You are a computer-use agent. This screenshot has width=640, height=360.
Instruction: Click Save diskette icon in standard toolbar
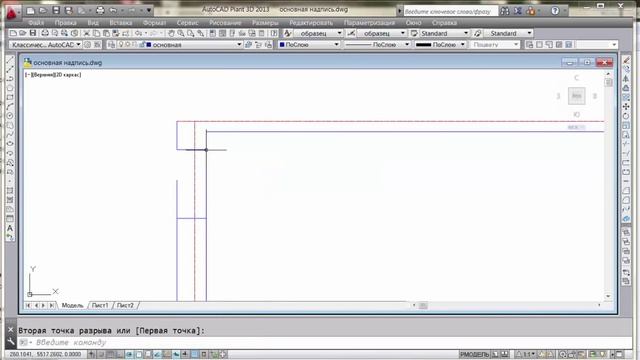click(33, 33)
